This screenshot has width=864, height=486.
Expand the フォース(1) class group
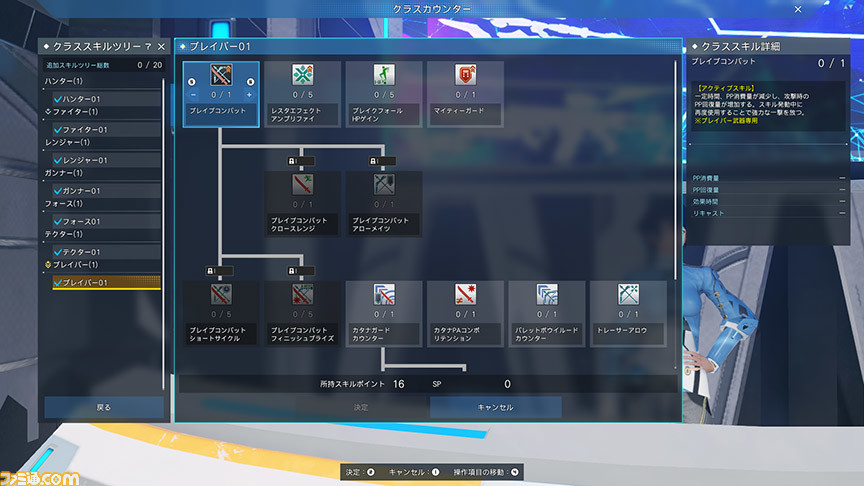(x=64, y=203)
